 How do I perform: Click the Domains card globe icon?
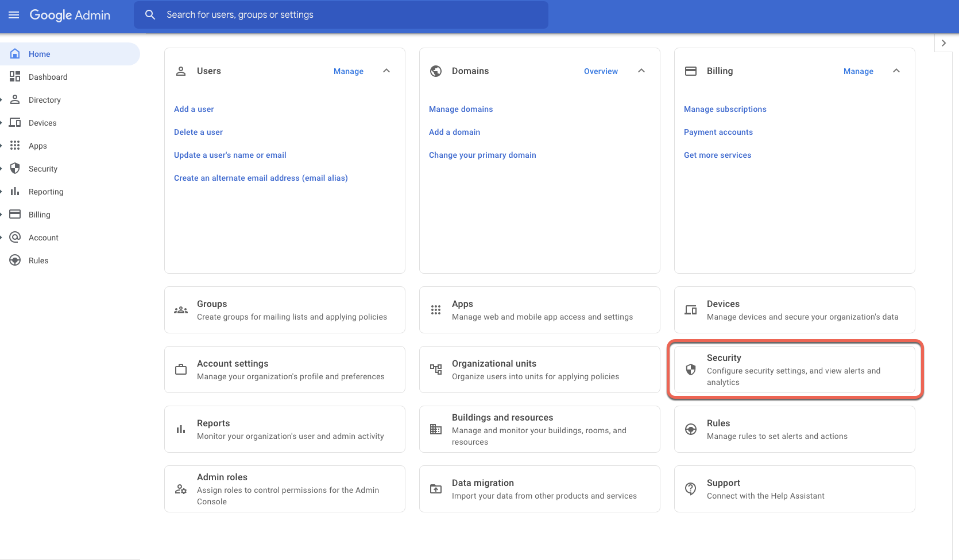(x=436, y=71)
